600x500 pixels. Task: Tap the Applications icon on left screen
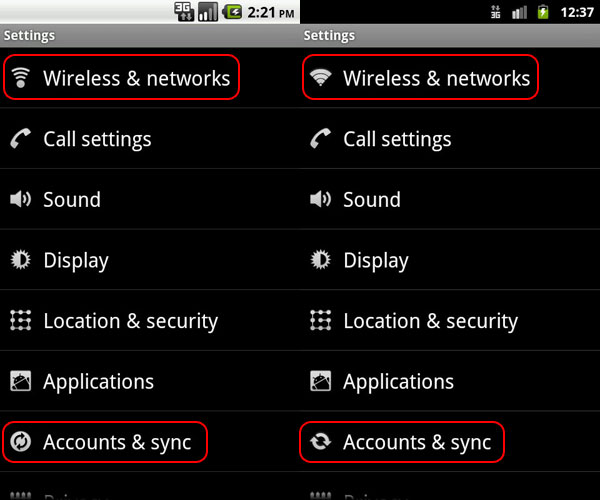click(x=21, y=381)
